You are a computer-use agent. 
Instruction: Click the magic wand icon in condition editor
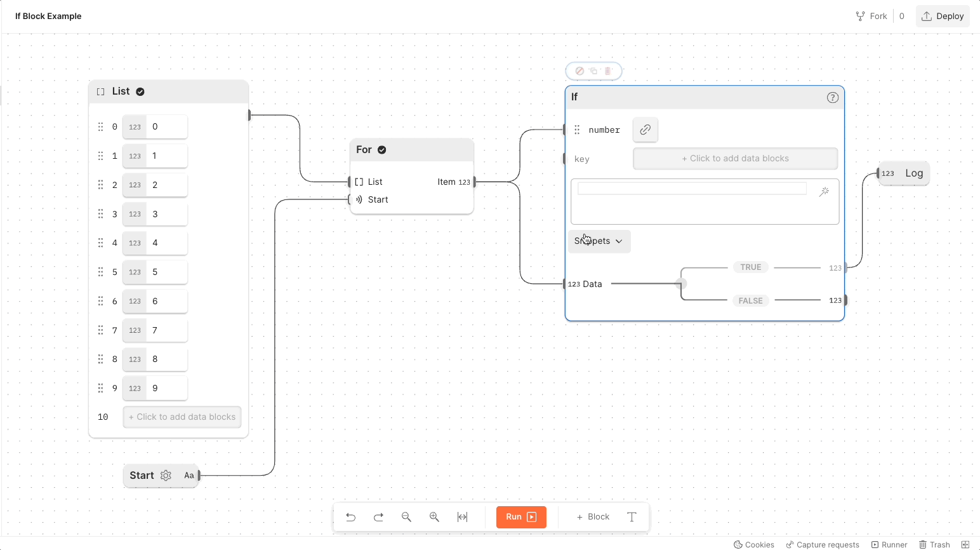coord(824,191)
